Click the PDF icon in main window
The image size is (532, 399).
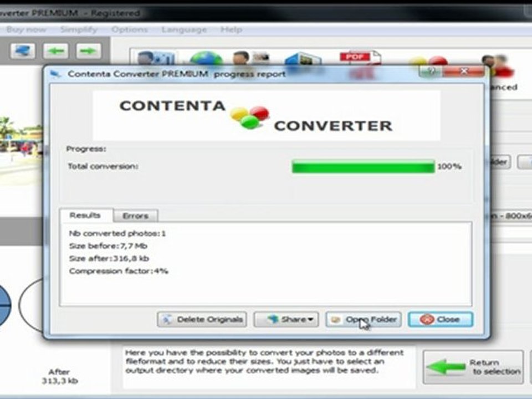pyautogui.click(x=360, y=58)
